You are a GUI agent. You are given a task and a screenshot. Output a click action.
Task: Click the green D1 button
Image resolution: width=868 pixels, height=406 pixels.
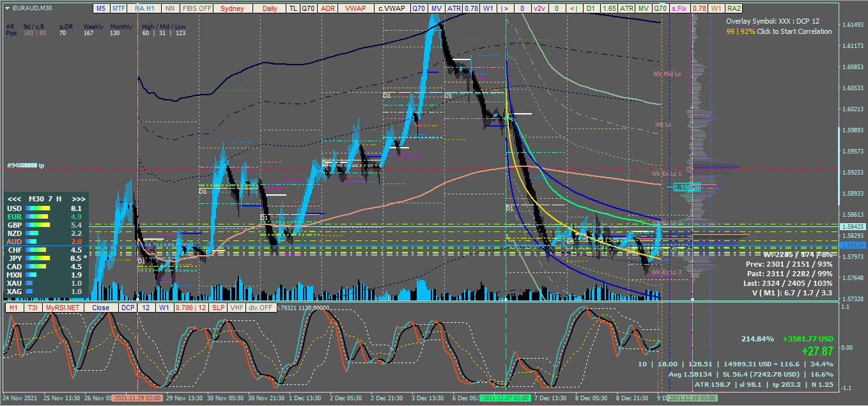pyautogui.click(x=591, y=8)
